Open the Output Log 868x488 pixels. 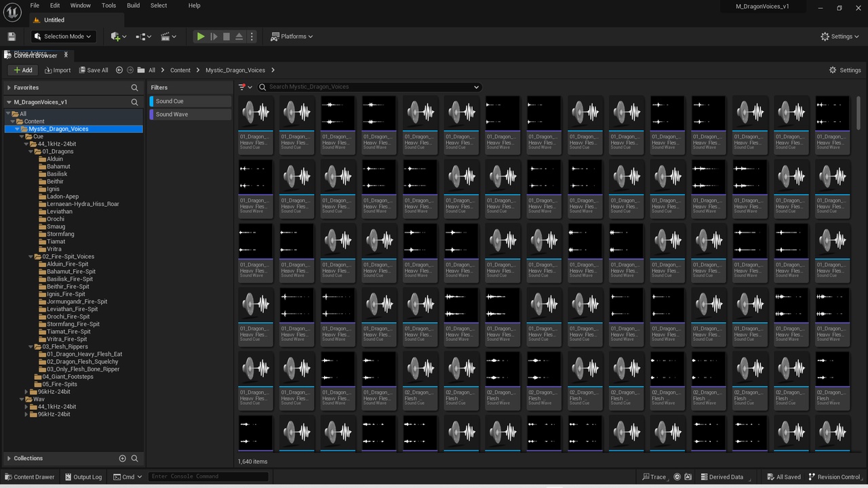(83, 476)
